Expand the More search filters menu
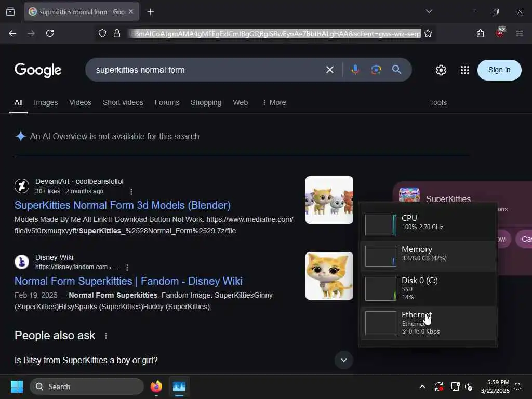This screenshot has height=399, width=532. 274,102
